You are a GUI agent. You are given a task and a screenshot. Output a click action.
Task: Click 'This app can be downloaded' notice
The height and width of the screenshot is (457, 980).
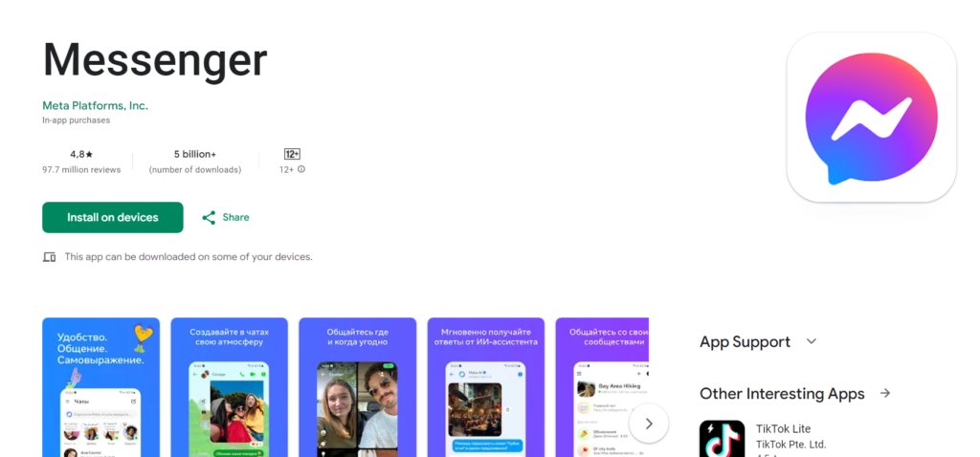click(189, 256)
